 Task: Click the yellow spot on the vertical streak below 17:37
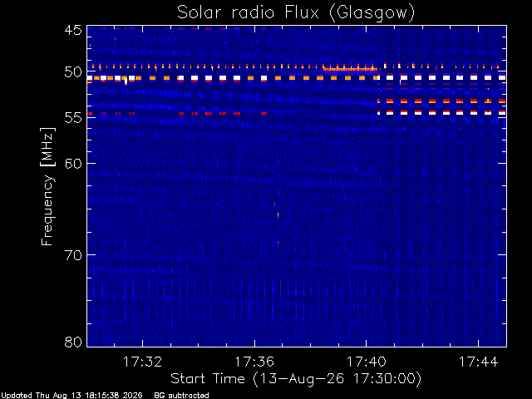click(x=278, y=214)
